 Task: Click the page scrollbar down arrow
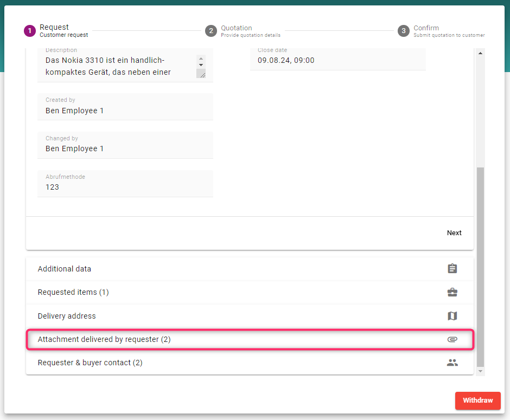coord(480,371)
